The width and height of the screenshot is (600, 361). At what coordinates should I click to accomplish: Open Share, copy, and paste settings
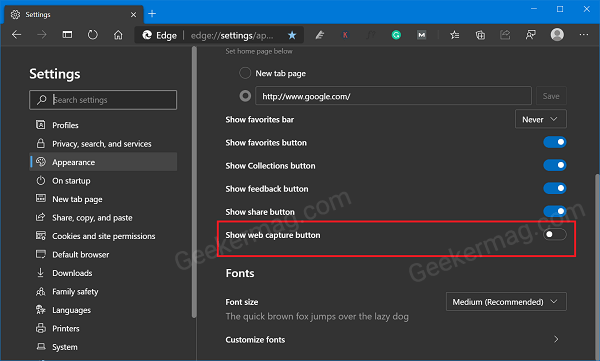pyautogui.click(x=103, y=217)
